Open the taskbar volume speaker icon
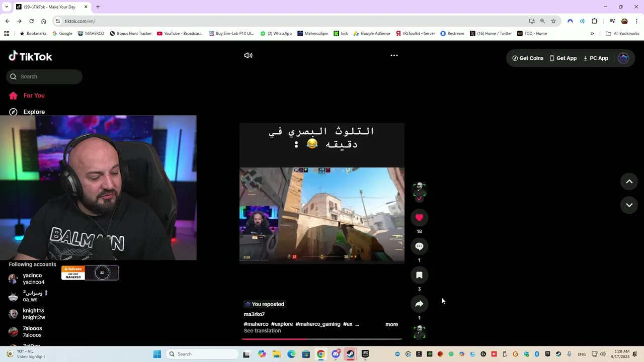Viewport: 644px width, 362px height. point(602,354)
